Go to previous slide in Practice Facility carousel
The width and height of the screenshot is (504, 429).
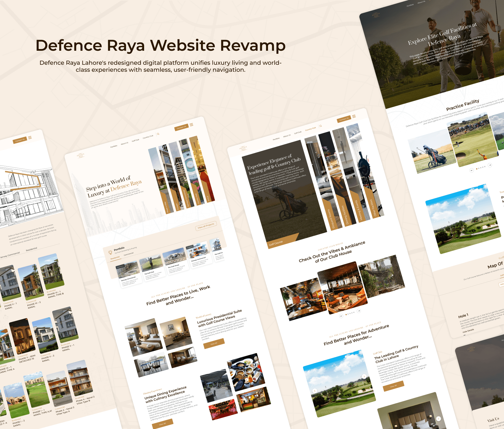tap(472, 170)
